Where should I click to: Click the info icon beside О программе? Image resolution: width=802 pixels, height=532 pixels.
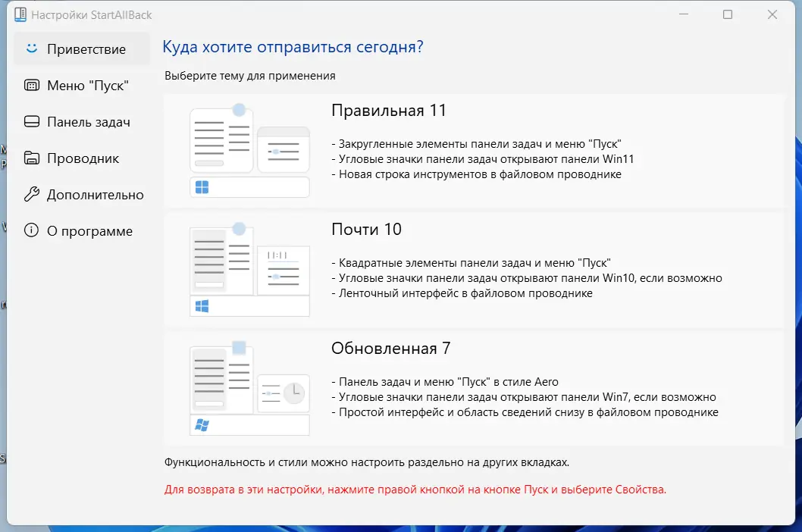point(31,230)
